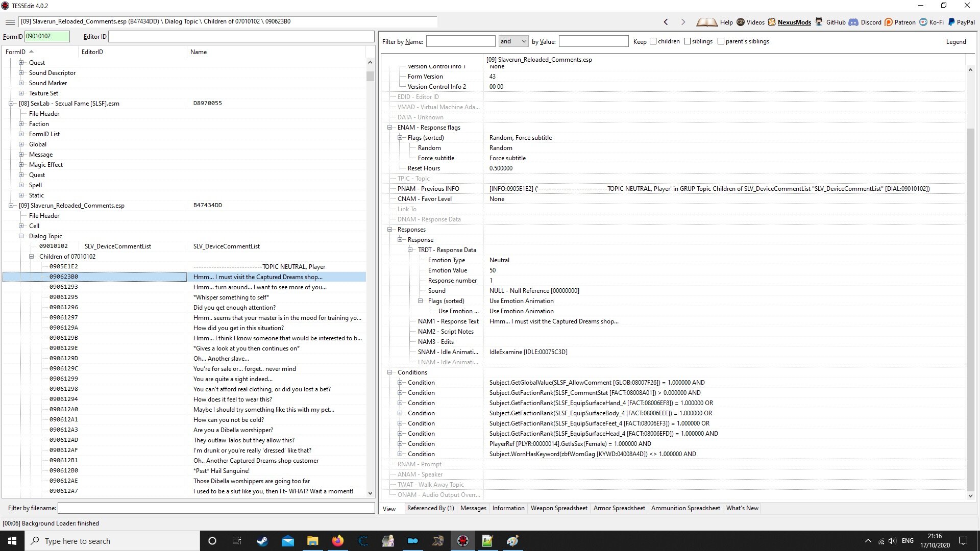Enable the parent's siblings checkbox
Viewport: 980px width, 551px height.
click(x=721, y=41)
